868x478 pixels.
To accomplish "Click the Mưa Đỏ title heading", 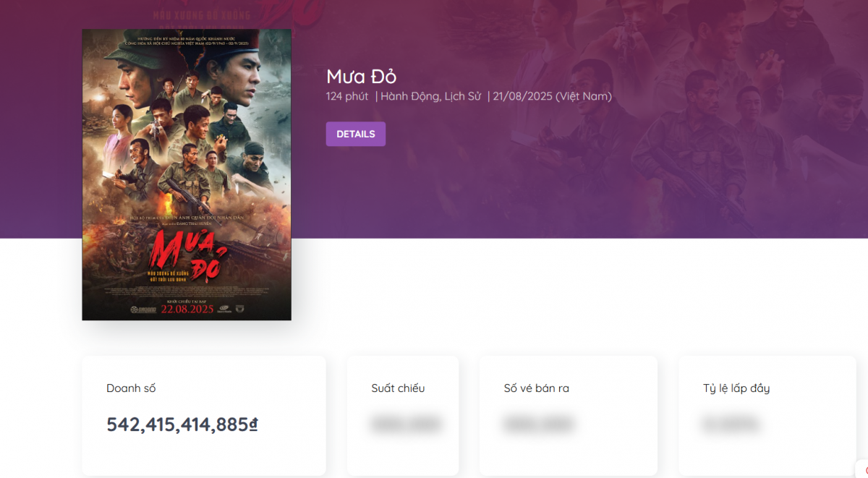I will pos(361,77).
